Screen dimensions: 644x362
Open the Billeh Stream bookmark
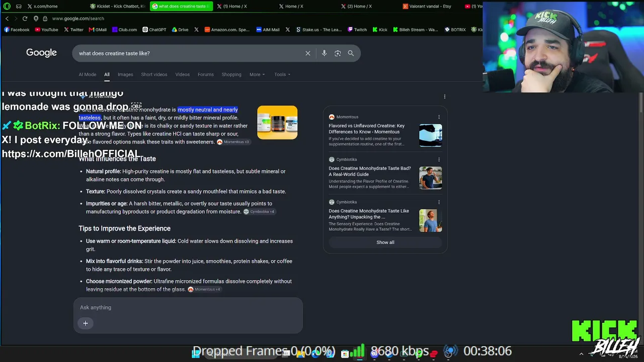click(415, 30)
